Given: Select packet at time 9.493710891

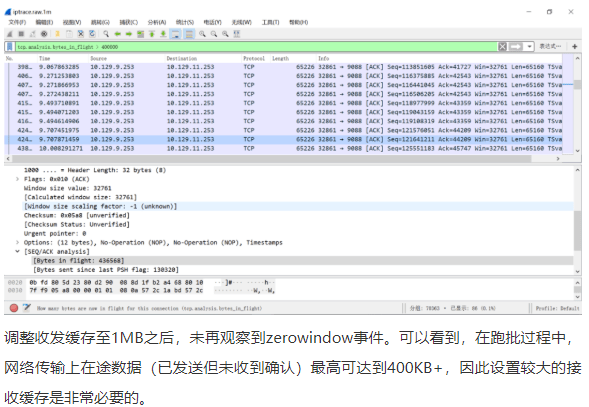Looking at the screenshot, I should pos(284,103).
